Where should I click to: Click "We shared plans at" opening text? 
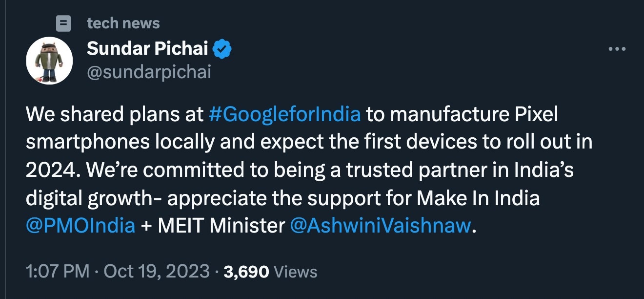point(114,114)
